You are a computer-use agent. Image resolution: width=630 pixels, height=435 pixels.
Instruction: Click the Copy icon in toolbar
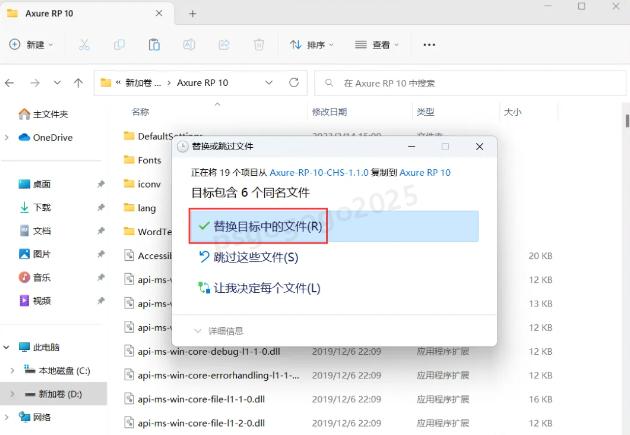(x=119, y=45)
